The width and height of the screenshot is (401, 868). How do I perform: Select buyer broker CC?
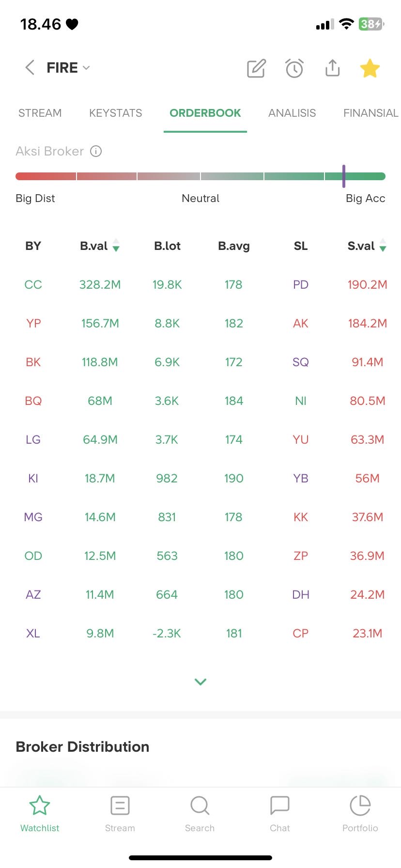tap(33, 285)
